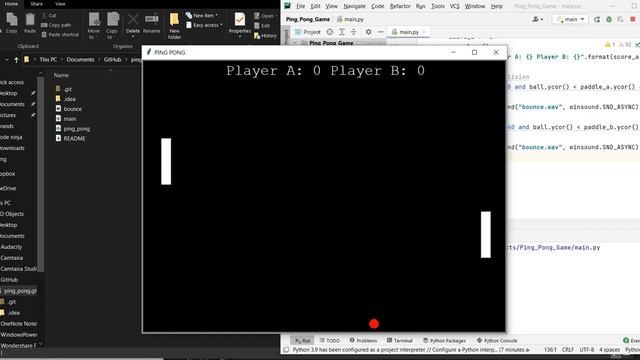The image size is (640, 360).
Task: Click the Paste icon in Explorer ribbon
Action: (30, 19)
